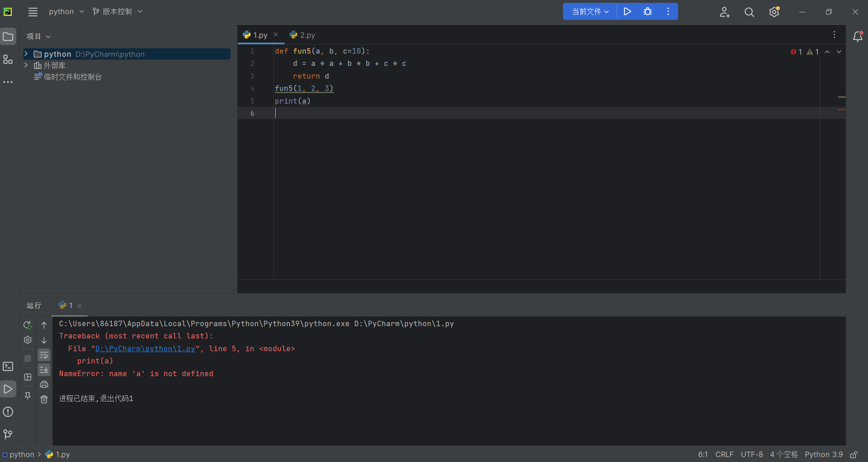The image size is (868, 462).
Task: Place cursor on line 5 print(a)
Action: (x=293, y=101)
